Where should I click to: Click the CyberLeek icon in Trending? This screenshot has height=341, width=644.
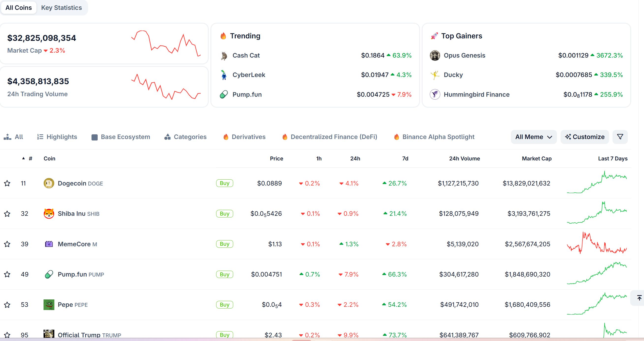tap(224, 75)
